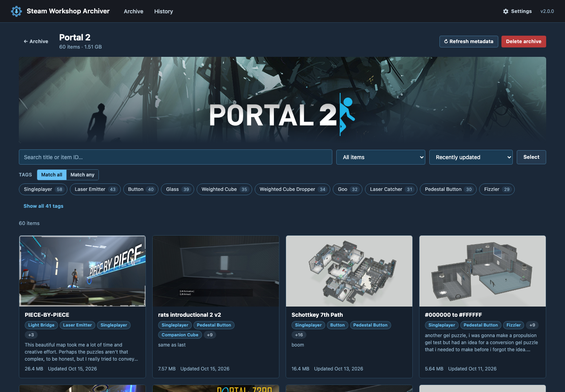
Task: Filter by the Fizzler 29 tag
Action: (x=497, y=189)
